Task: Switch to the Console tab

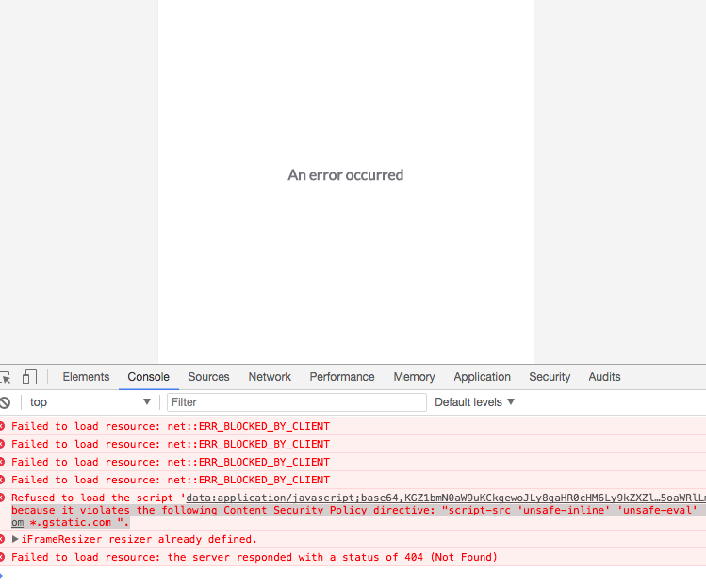Action: tap(149, 377)
